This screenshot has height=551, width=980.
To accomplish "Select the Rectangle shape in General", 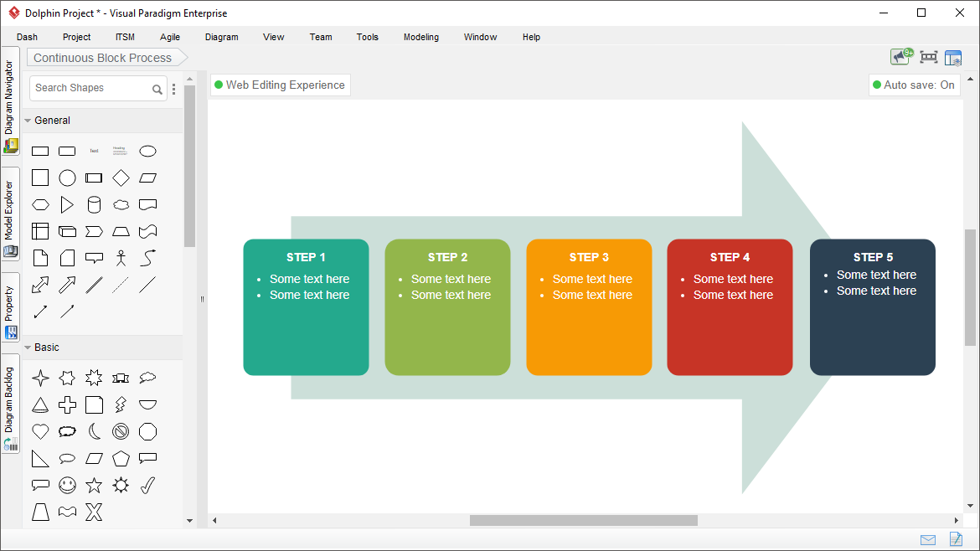I will 40,152.
